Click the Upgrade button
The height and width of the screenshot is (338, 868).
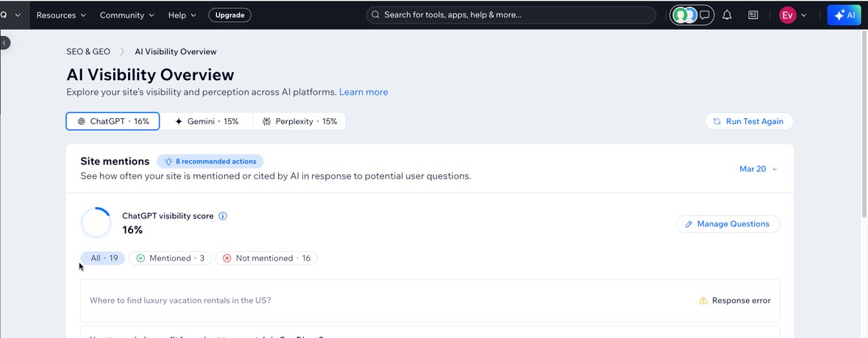click(230, 15)
